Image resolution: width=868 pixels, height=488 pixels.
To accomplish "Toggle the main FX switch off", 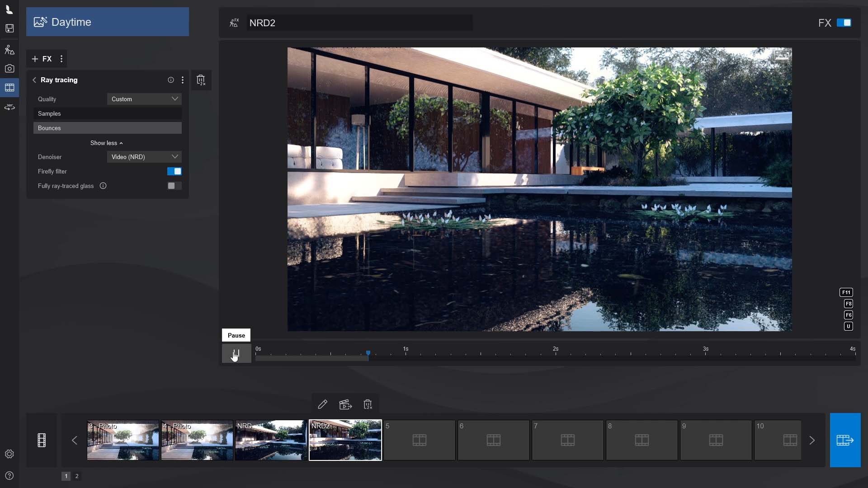I will 844,23.
